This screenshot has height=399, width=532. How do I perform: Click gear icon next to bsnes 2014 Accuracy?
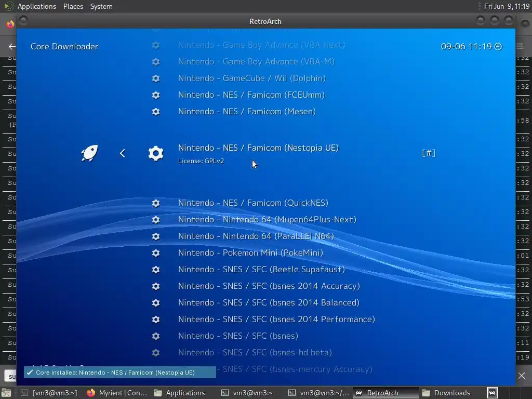pos(156,286)
